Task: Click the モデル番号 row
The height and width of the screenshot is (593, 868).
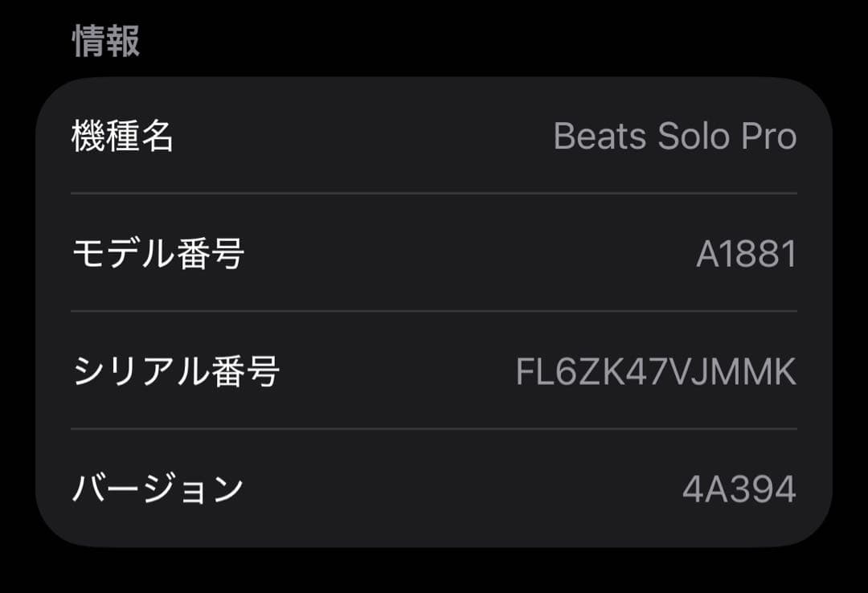Action: 434,251
